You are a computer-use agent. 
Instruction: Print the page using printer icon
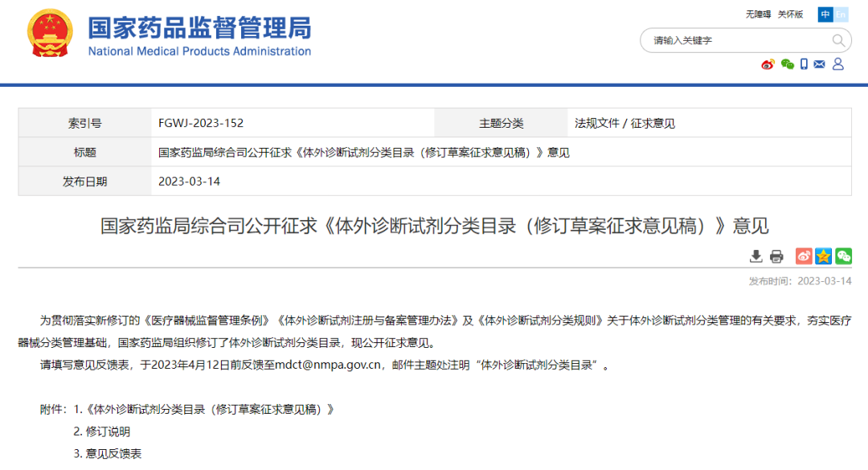(x=776, y=256)
